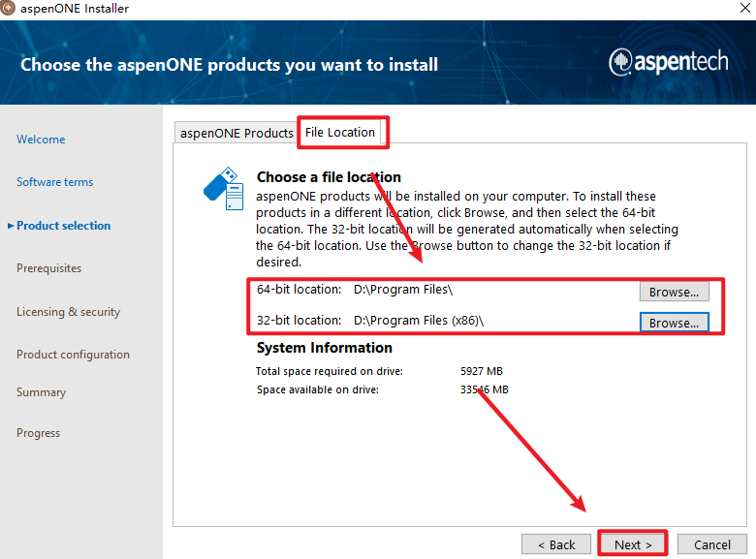Browse for the 32-bit install location

[674, 323]
